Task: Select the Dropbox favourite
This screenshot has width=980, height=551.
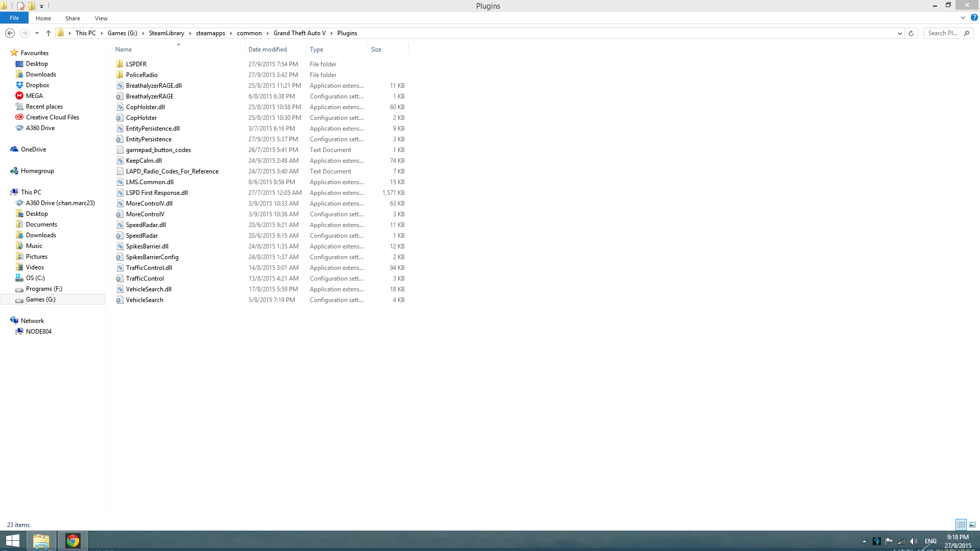Action: [x=37, y=85]
